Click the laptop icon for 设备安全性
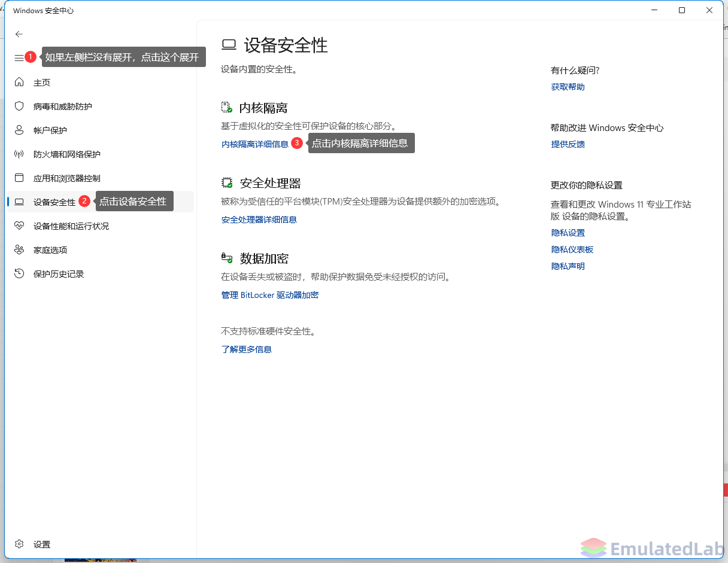The width and height of the screenshot is (728, 563). pyautogui.click(x=19, y=202)
